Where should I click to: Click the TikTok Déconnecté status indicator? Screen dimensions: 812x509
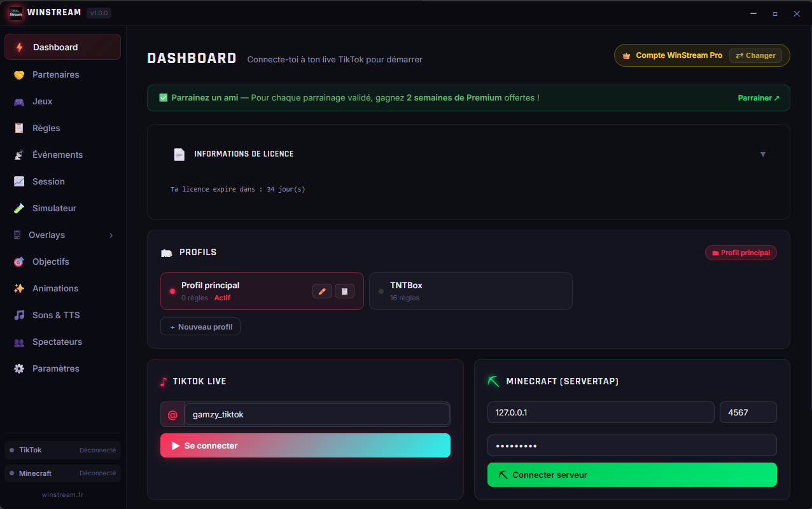click(x=12, y=450)
